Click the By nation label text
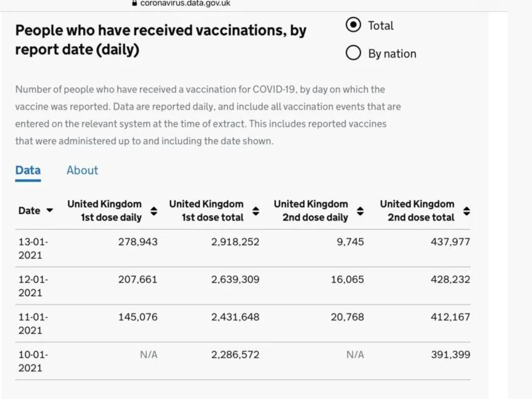Image resolution: width=532 pixels, height=399 pixels. [x=392, y=54]
